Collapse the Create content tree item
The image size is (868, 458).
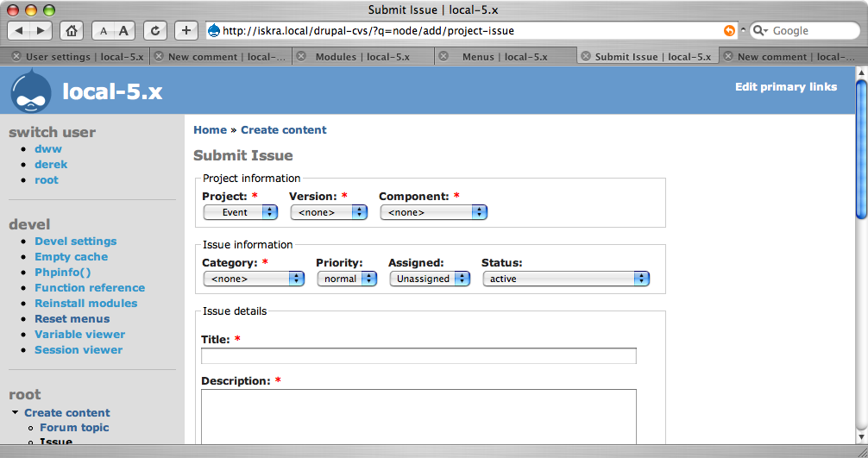16,412
